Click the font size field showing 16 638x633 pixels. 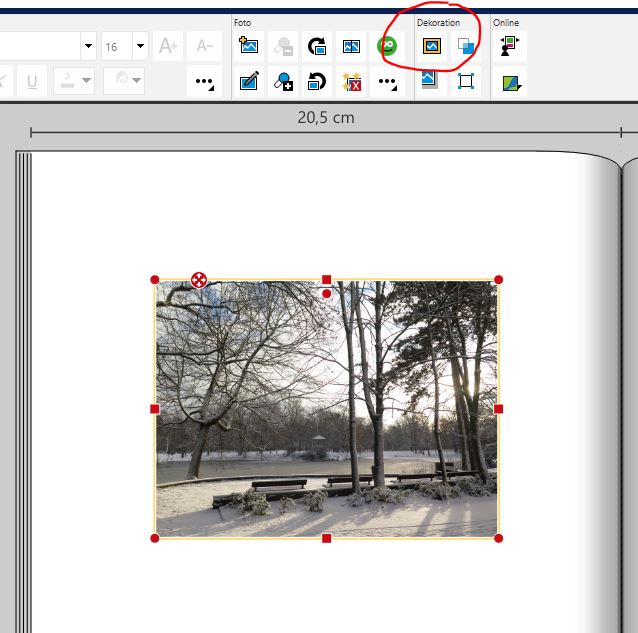(x=116, y=46)
